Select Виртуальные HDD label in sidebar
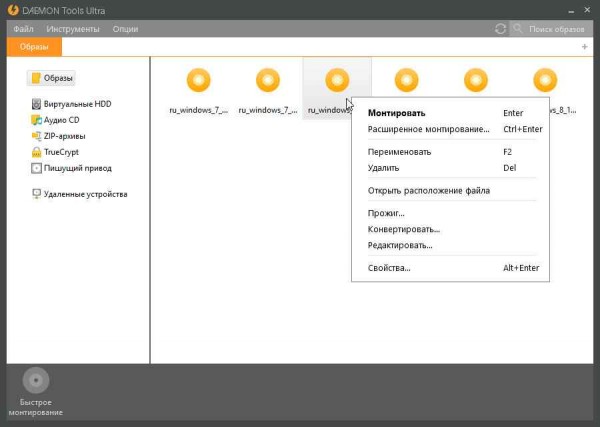This screenshot has width=600, height=427. [x=78, y=104]
